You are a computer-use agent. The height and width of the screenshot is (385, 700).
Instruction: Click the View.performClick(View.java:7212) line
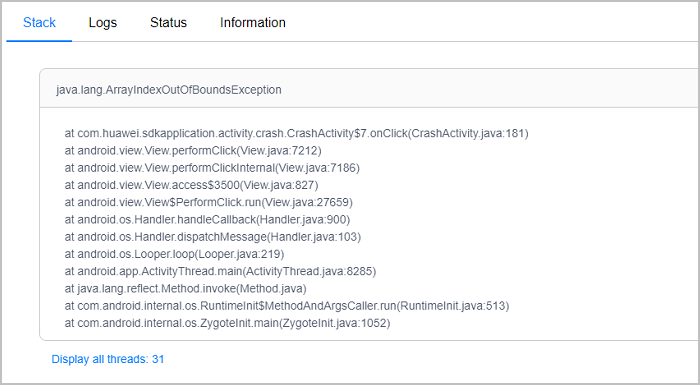(x=193, y=151)
